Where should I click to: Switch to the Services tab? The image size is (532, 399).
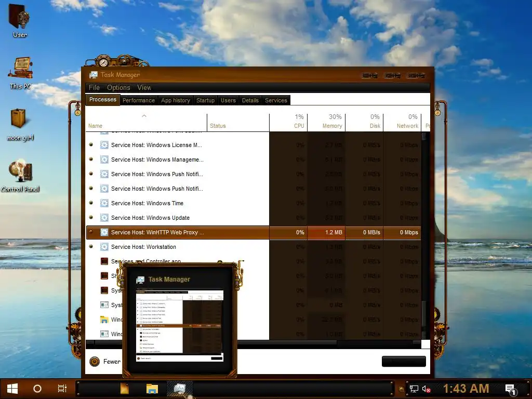[x=276, y=100]
